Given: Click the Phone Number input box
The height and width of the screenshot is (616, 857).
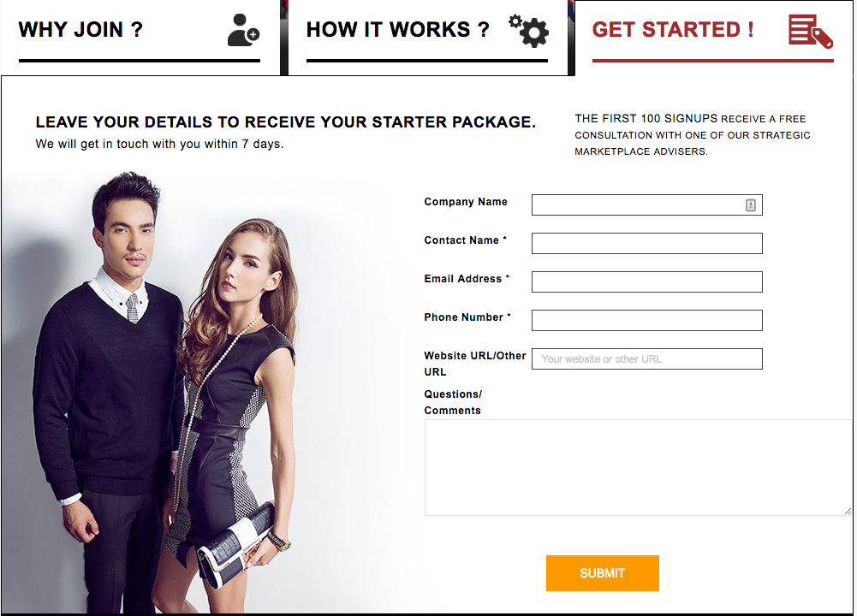Looking at the screenshot, I should [x=646, y=320].
